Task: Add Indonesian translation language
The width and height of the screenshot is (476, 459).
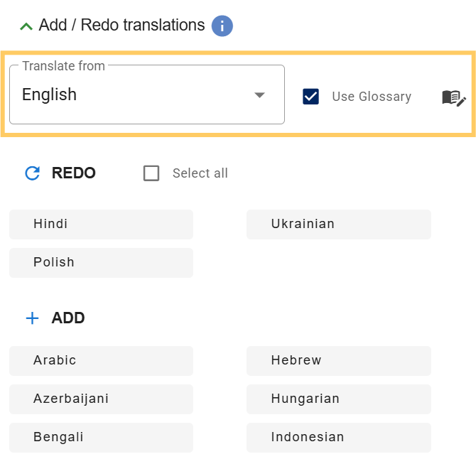Action: pyautogui.click(x=338, y=438)
